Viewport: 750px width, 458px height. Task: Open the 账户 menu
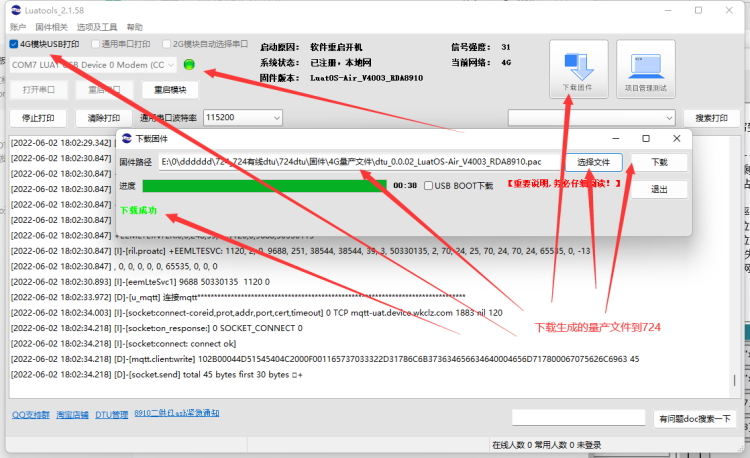[18, 27]
